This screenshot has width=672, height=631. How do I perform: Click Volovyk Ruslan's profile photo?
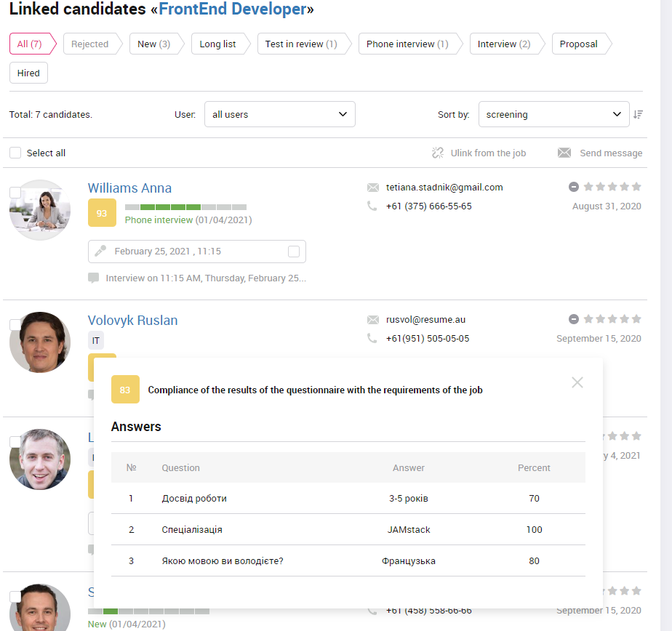pyautogui.click(x=40, y=342)
